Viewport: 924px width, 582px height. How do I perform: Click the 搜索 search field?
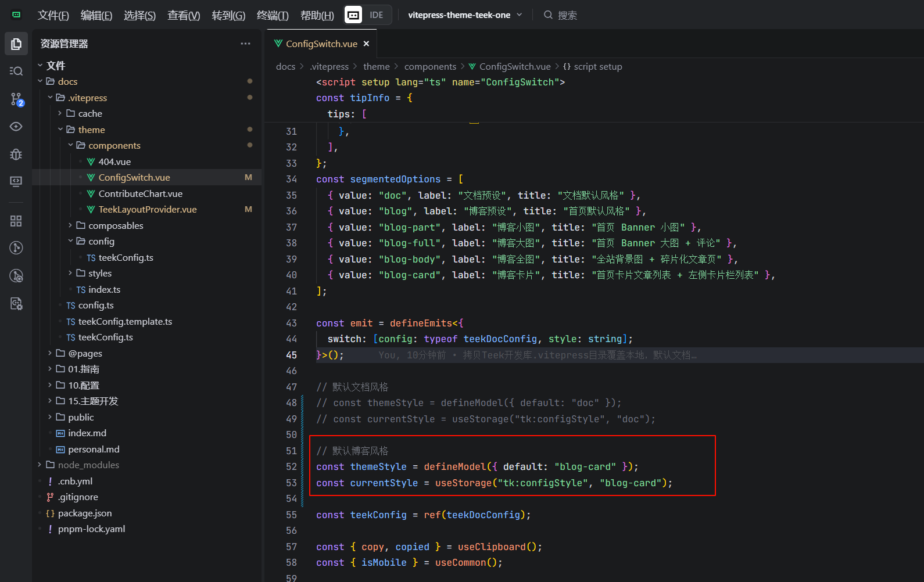pyautogui.click(x=567, y=15)
